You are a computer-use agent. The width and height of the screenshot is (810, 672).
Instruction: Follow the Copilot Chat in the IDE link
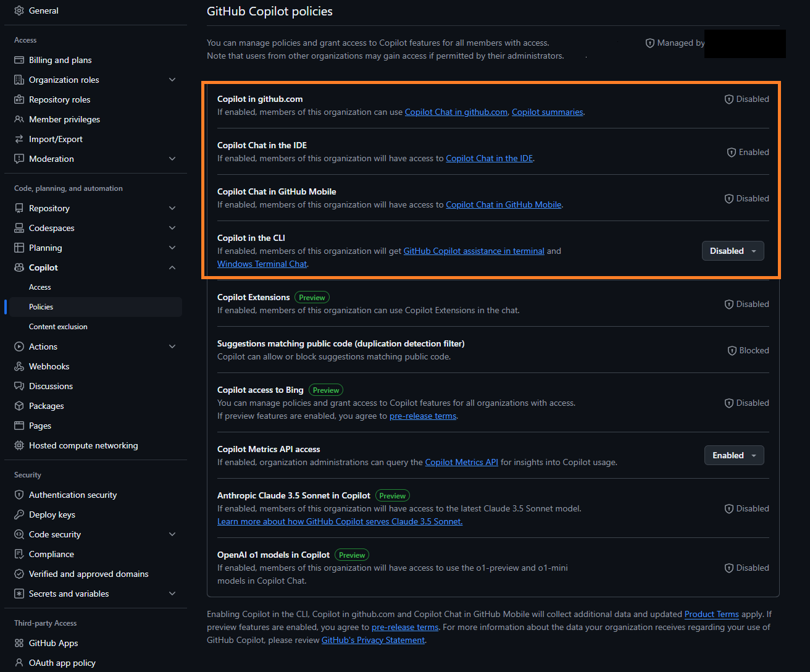tap(490, 158)
